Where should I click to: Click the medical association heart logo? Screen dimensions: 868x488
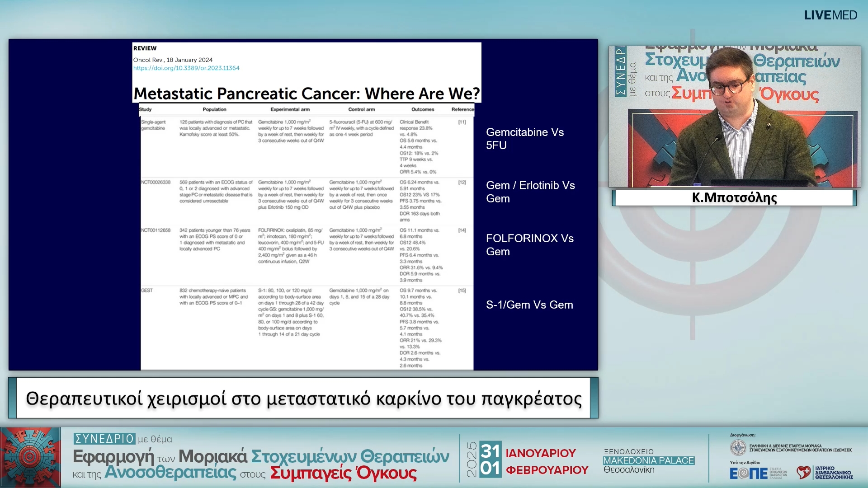(x=803, y=473)
